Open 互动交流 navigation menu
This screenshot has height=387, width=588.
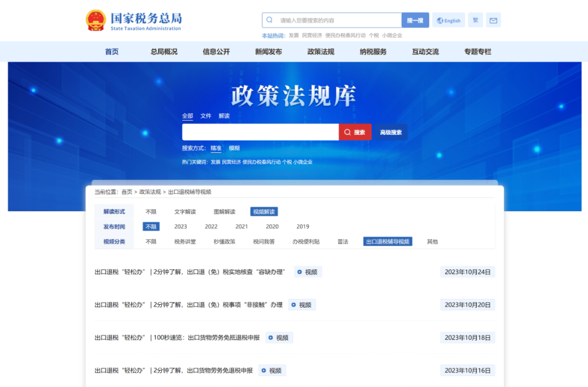point(426,52)
